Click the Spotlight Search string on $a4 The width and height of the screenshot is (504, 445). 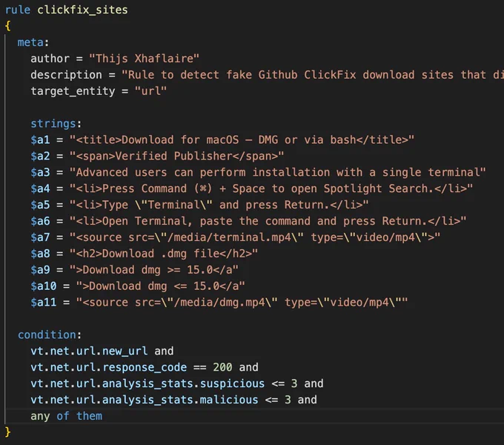pyautogui.click(x=271, y=188)
